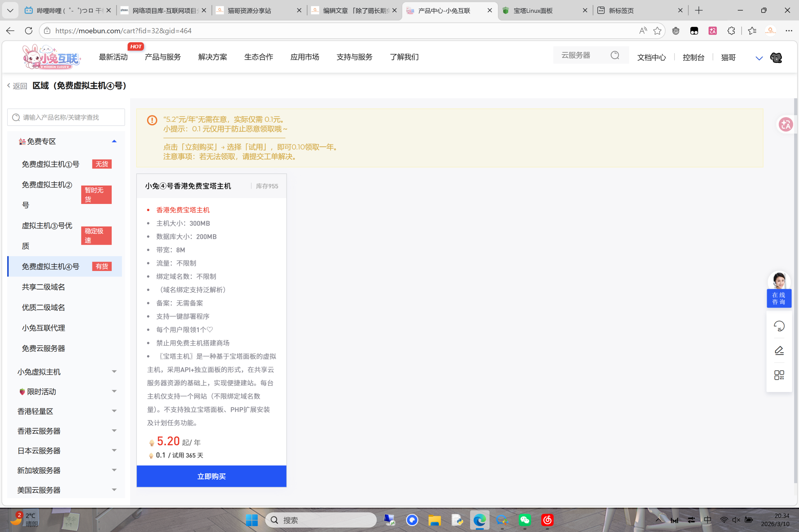Viewport: 799px width, 532px height.
Task: Select 免费虚拟主机①号 in sidebar
Action: point(51,164)
